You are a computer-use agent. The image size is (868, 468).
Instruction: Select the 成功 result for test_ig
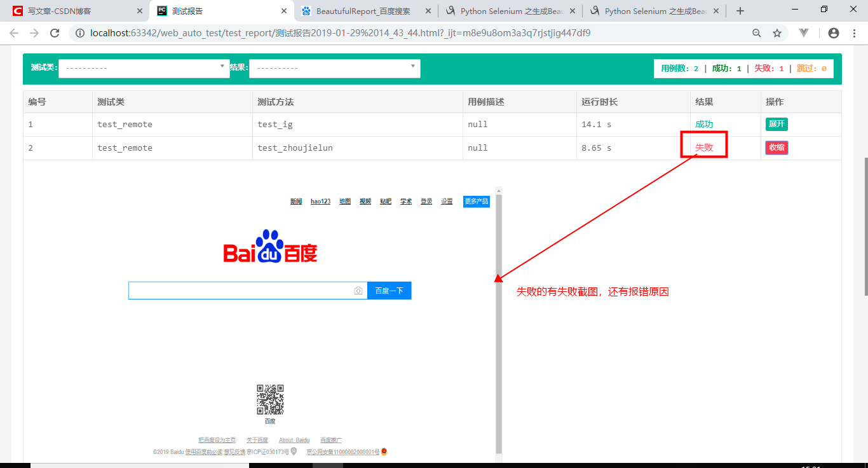point(704,125)
